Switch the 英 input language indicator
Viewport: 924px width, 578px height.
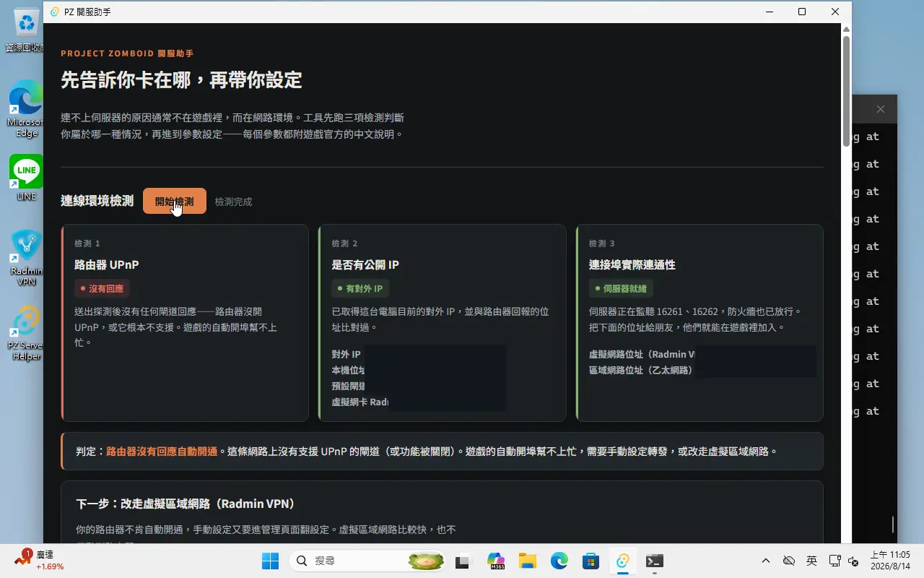click(x=812, y=561)
